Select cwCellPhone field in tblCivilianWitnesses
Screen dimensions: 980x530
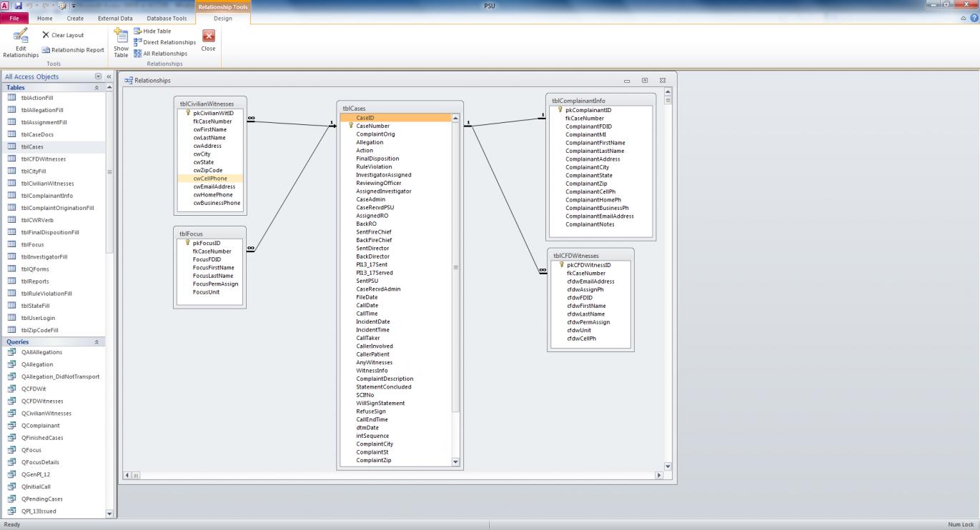coord(210,179)
